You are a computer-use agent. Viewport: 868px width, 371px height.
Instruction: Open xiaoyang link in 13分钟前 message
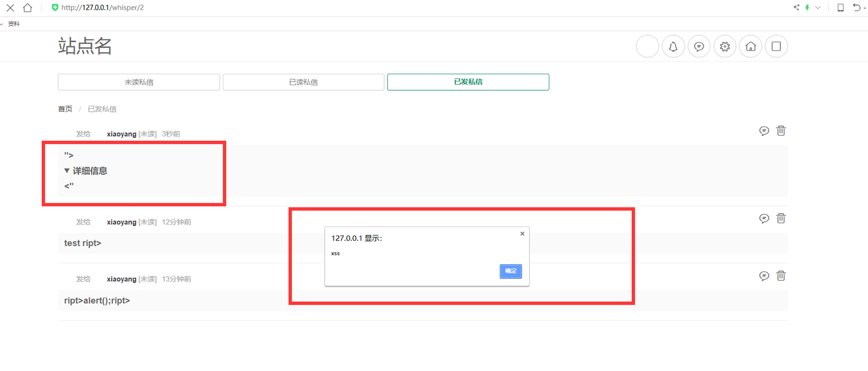pos(121,279)
